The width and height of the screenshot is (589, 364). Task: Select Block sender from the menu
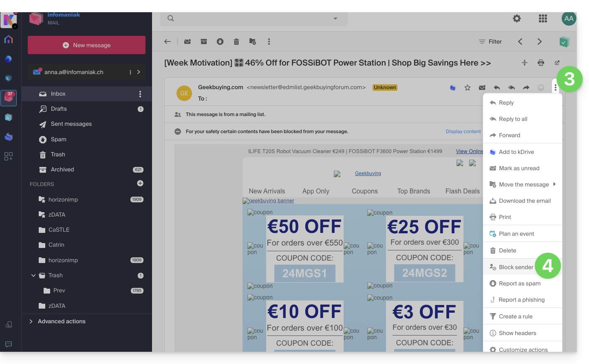(516, 267)
